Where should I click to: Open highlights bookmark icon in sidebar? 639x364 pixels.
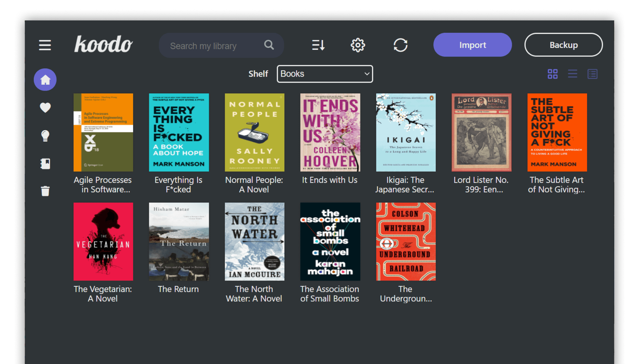coord(45,164)
